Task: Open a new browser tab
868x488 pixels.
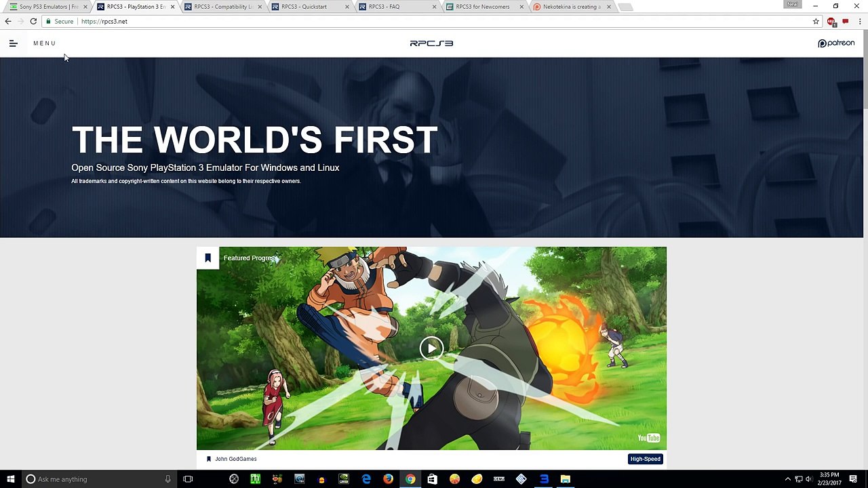Action: point(626,7)
